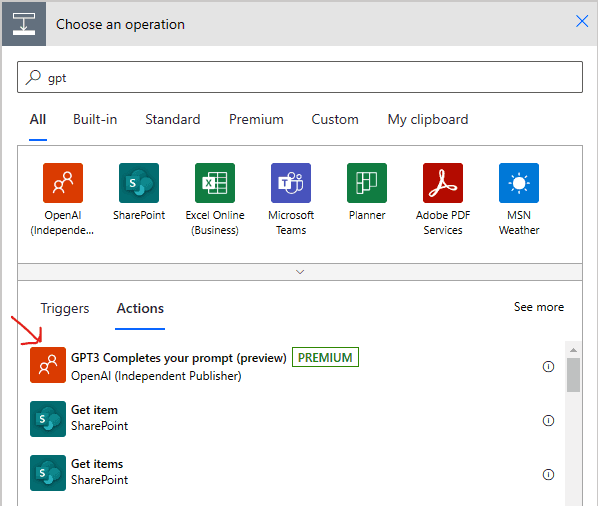Image resolution: width=598 pixels, height=506 pixels.
Task: Open the Excel Online (Business) connector
Action: click(215, 183)
